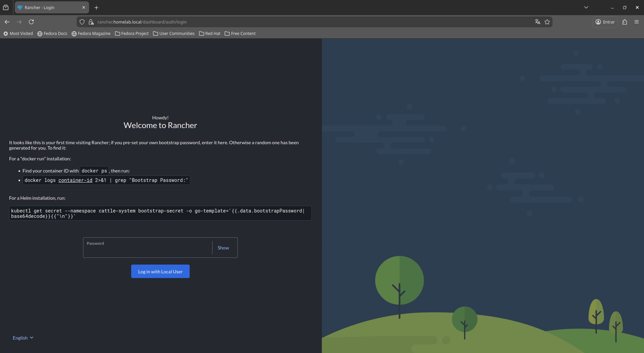Screen dimensions: 644x353
Task: Click the site security padlock icon
Action: pyautogui.click(x=91, y=22)
